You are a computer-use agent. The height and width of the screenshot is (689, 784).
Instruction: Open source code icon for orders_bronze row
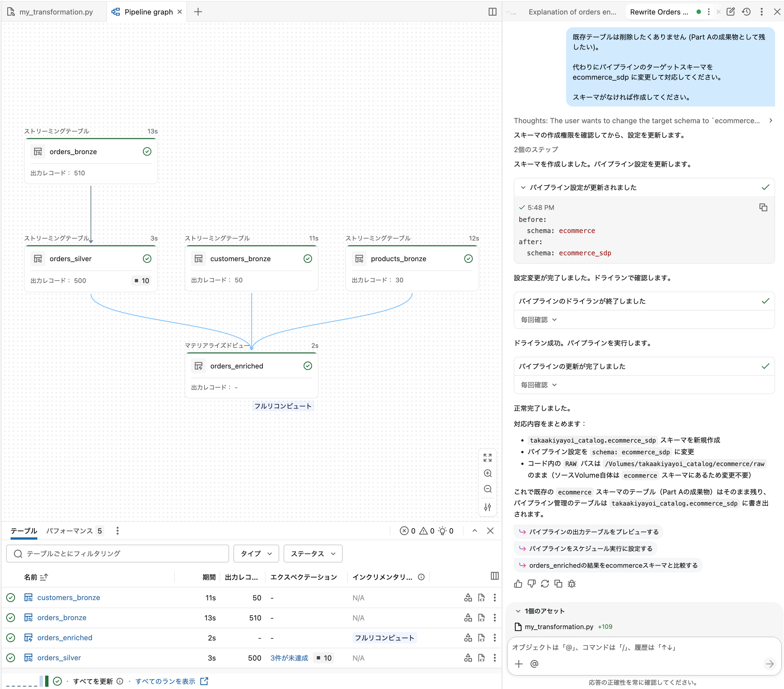coord(481,617)
